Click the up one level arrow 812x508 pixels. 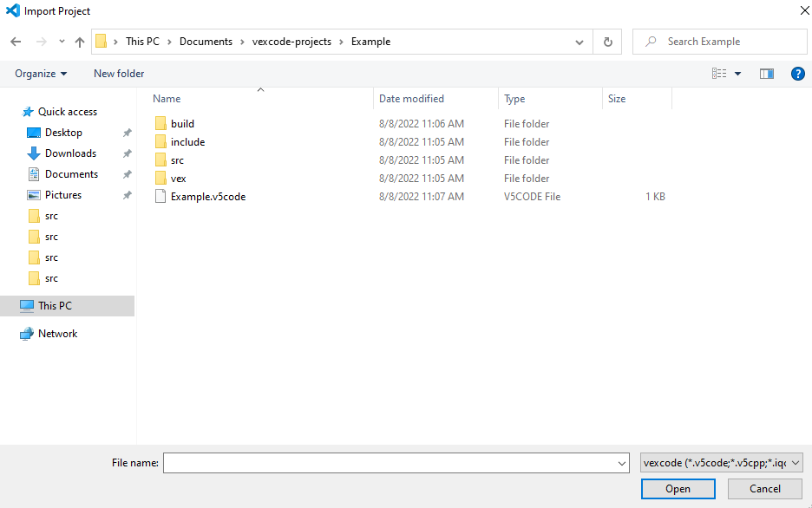(x=79, y=41)
